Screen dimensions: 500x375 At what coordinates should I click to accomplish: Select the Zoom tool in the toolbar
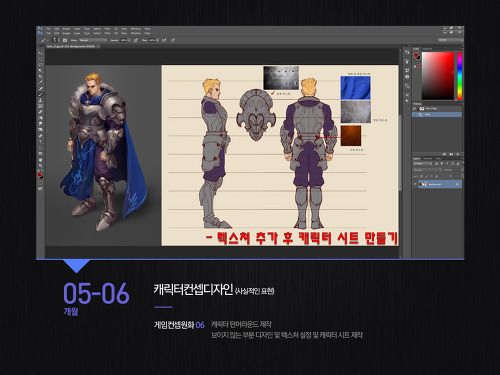[x=41, y=166]
